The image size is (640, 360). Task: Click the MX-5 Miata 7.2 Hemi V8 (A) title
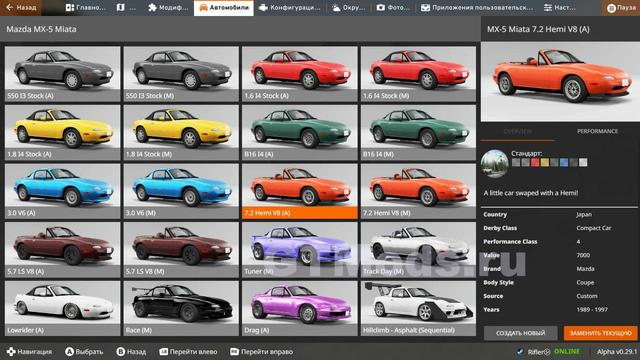click(x=538, y=29)
